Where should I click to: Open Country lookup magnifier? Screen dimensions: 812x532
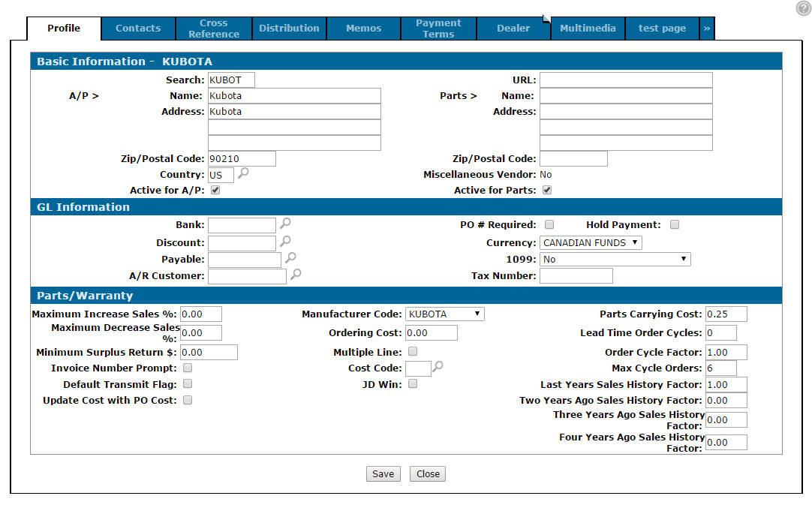coord(243,173)
